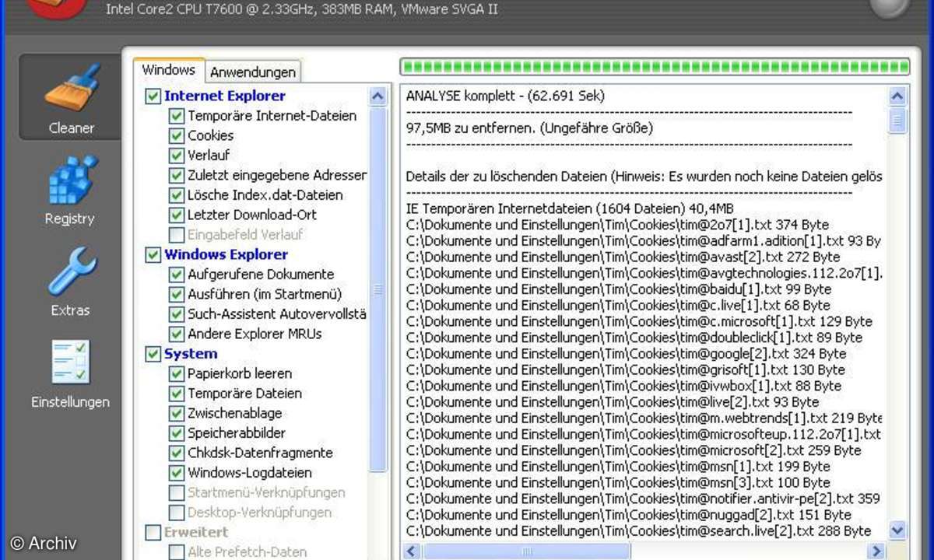This screenshot has width=934, height=560.
Task: Enable the Erweitert group checkbox
Action: point(153,533)
